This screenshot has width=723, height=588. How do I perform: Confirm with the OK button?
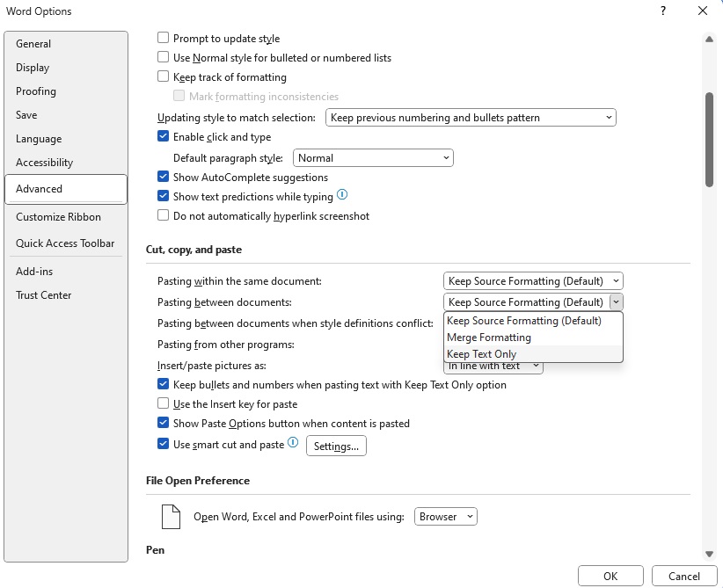pos(610,576)
